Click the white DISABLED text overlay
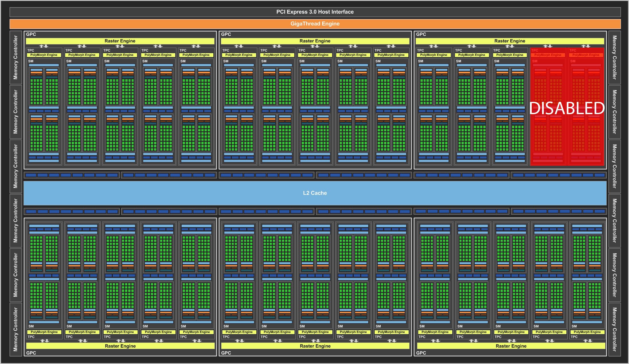The width and height of the screenshot is (629, 364). click(x=567, y=108)
